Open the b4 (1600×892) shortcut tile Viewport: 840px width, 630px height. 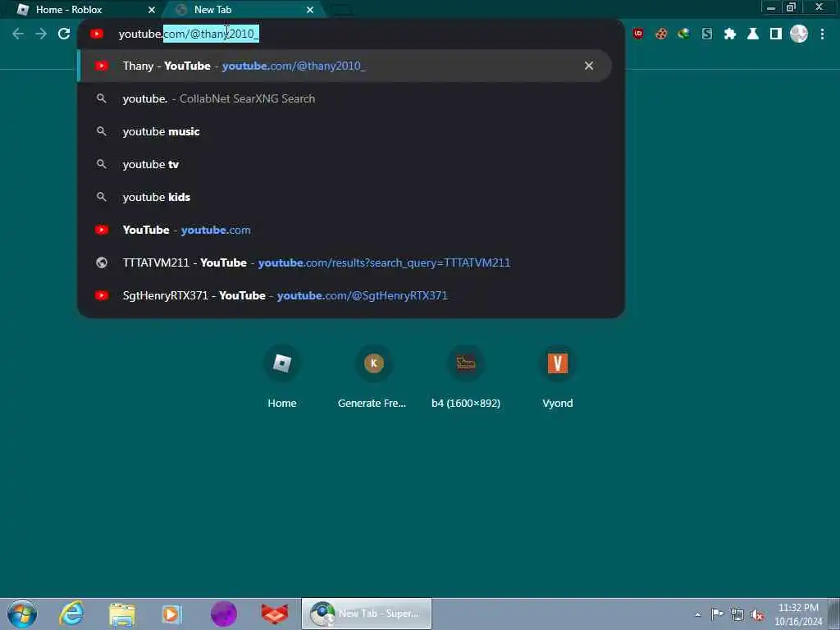pos(466,377)
